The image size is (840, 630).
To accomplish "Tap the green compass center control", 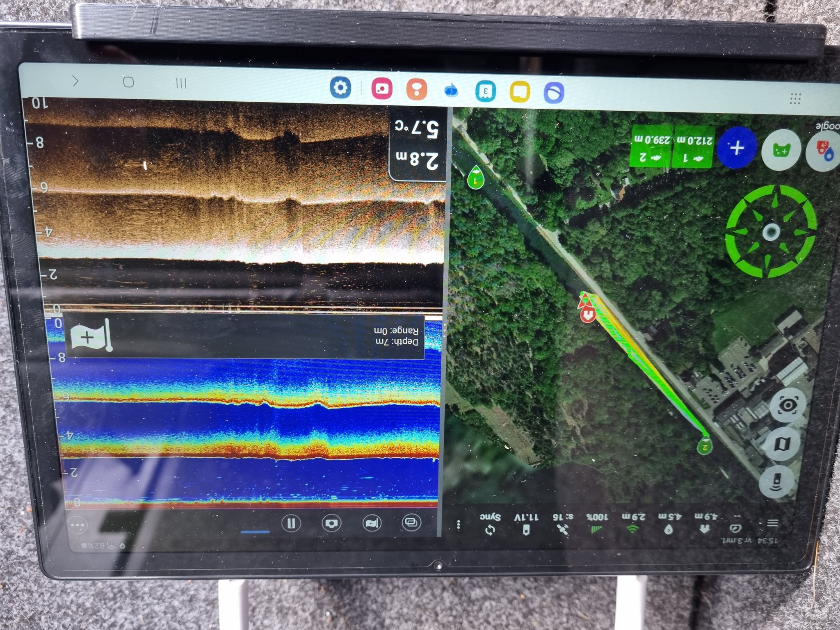I will 771,232.
